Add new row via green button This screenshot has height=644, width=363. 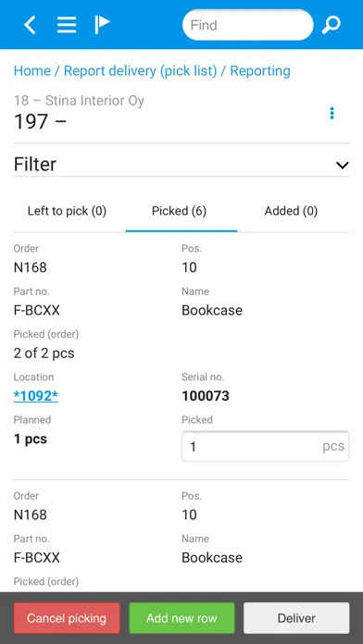click(181, 618)
